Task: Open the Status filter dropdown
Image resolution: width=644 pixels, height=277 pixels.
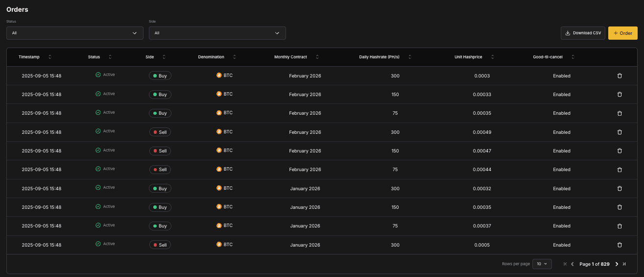Action: click(75, 33)
